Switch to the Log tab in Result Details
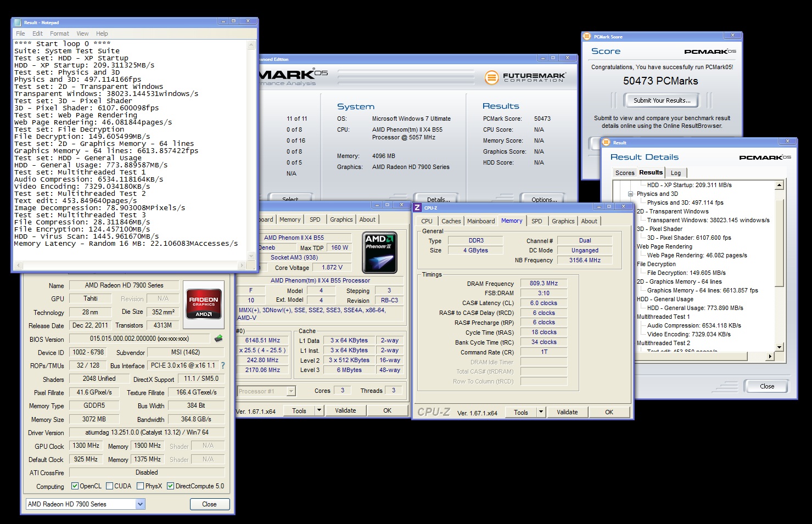 pos(676,173)
